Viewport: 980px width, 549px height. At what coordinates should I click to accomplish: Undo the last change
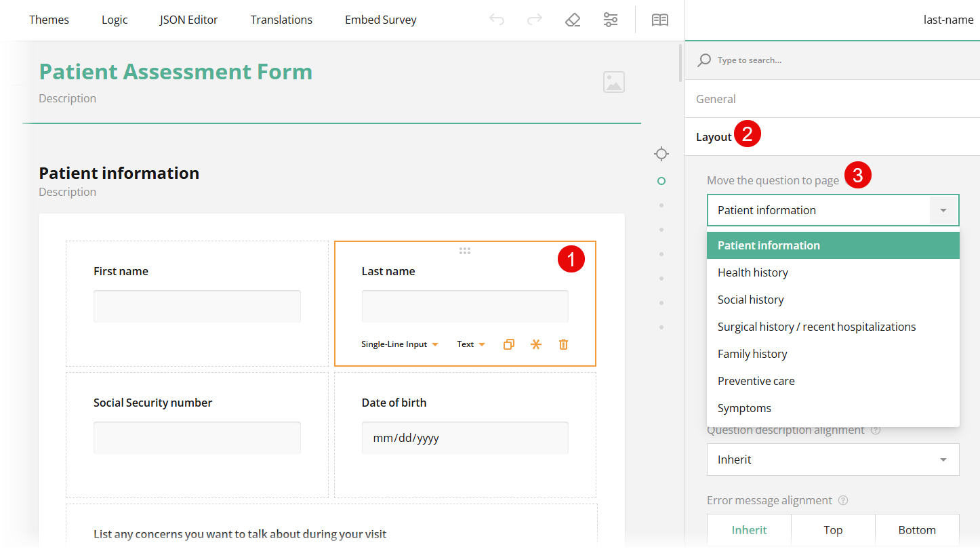[497, 20]
